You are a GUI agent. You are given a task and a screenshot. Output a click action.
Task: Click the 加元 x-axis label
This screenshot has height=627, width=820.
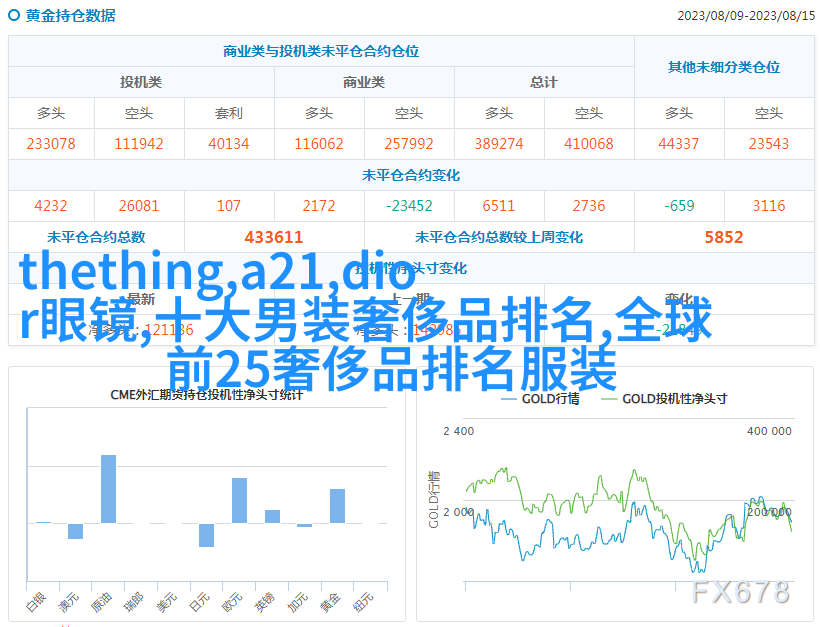pos(298,602)
